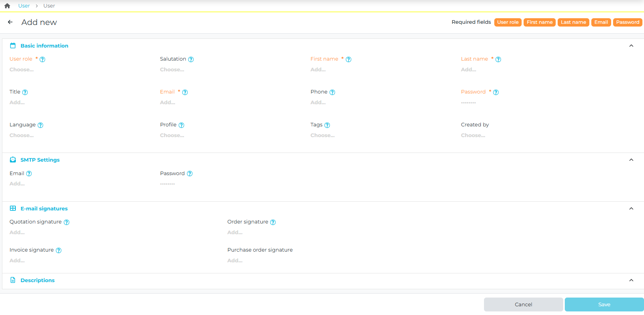Click help icon next to Tags
644x315 pixels.
[x=327, y=125]
